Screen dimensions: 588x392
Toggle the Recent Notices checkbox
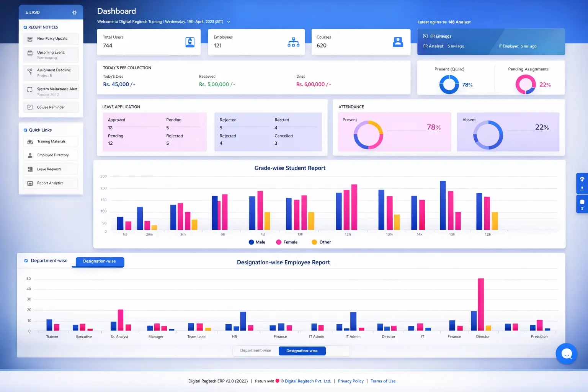[x=25, y=27]
